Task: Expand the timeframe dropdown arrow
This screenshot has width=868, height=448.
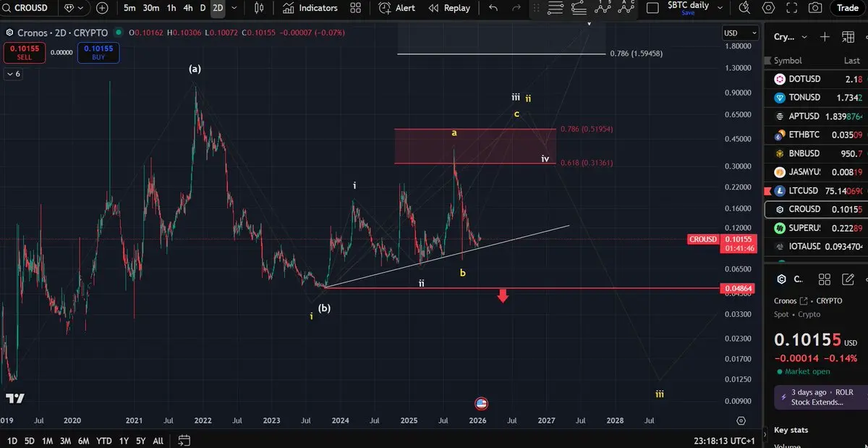Action: 234,8
